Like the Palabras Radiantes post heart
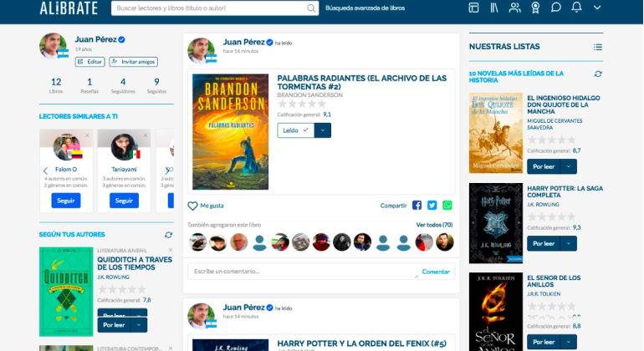The image size is (644, 351). click(192, 206)
